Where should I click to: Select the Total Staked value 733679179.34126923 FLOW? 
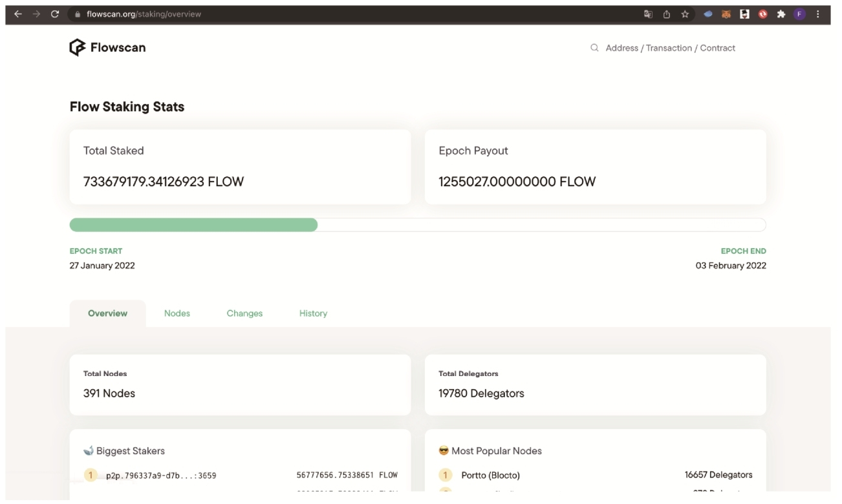[x=164, y=182]
